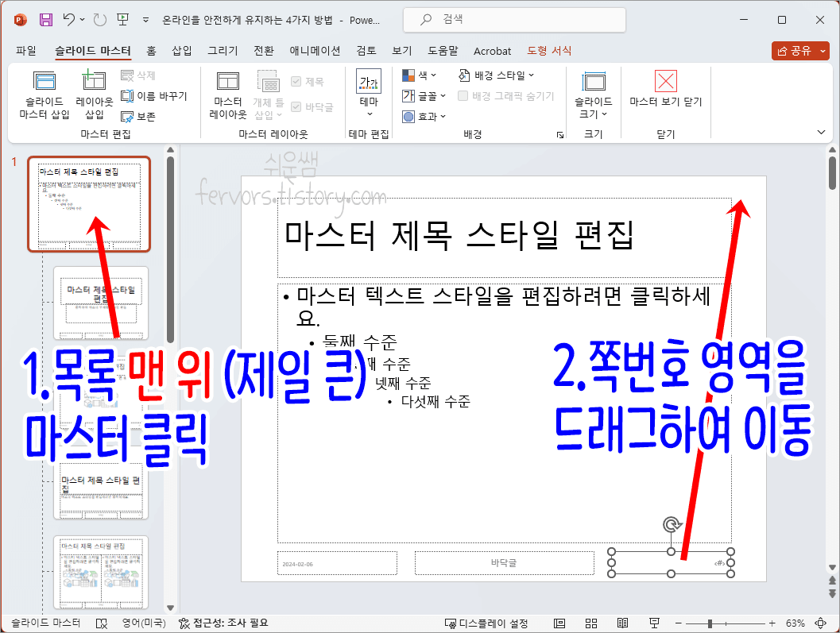Click the 레이아웃 삽입 icon
The height and width of the screenshot is (633, 840).
[x=94, y=95]
